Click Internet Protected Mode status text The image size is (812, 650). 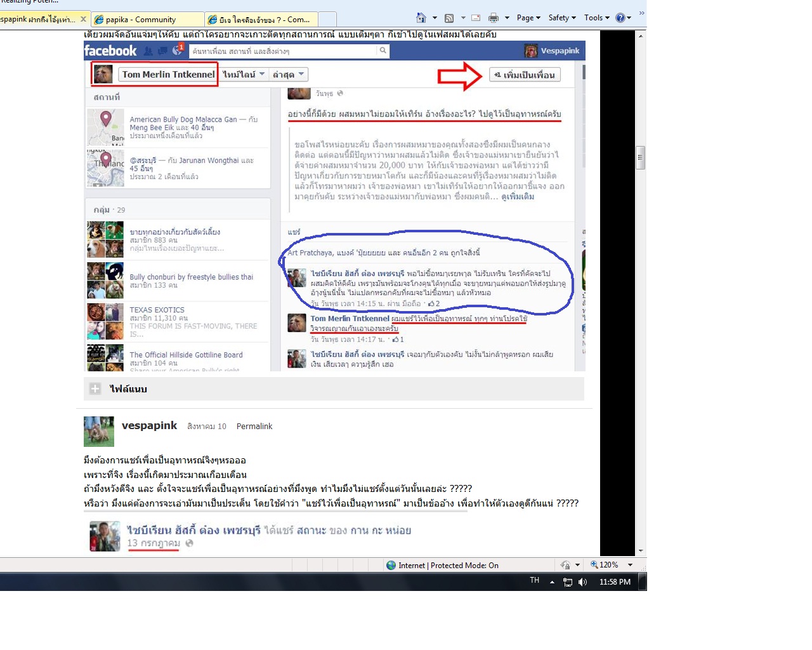(x=449, y=565)
